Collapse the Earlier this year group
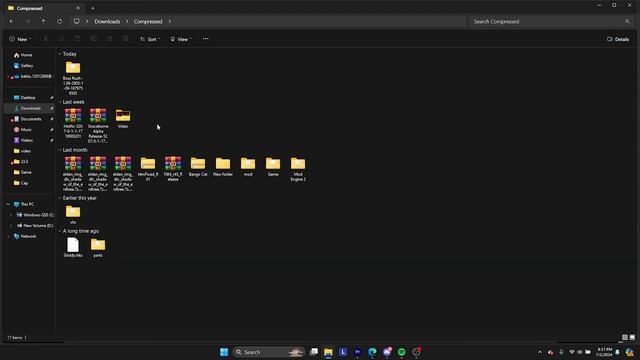The height and width of the screenshot is (360, 640). [x=60, y=198]
